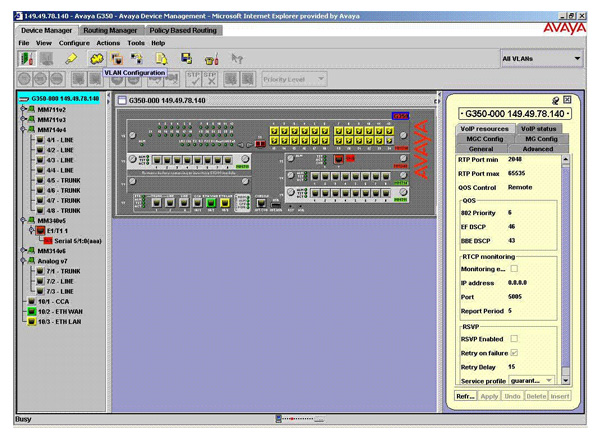Click the red E1/T1 1 port icon
The image size is (600, 440).
41,231
